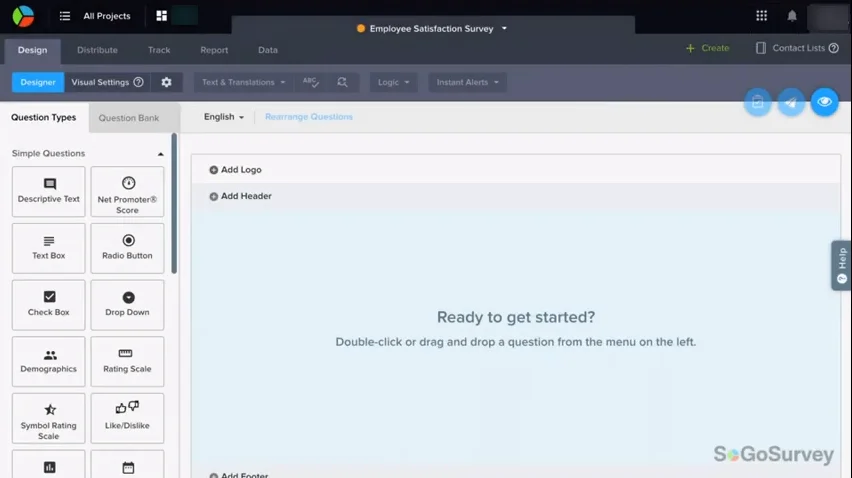852x478 pixels.
Task: Click the settings gear icon in the toolbar
Action: tap(166, 82)
